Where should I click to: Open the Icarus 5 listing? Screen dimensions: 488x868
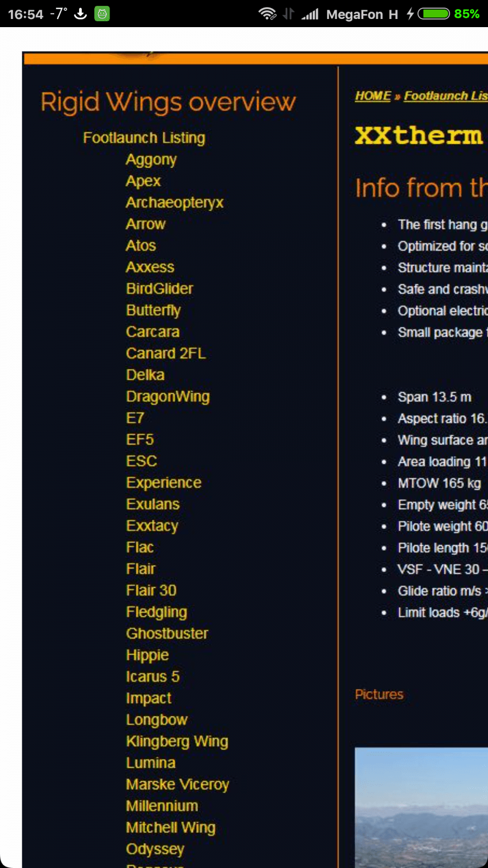pyautogui.click(x=152, y=676)
